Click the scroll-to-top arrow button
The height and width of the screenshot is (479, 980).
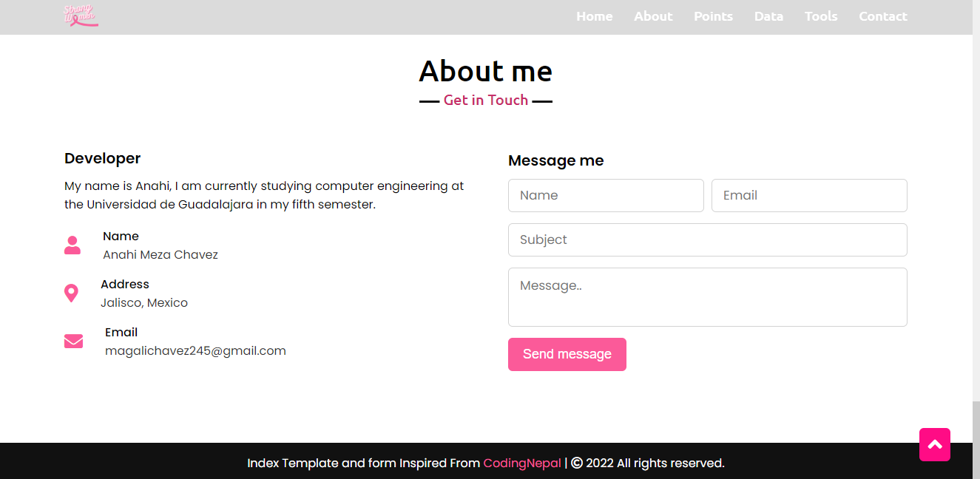coord(934,444)
